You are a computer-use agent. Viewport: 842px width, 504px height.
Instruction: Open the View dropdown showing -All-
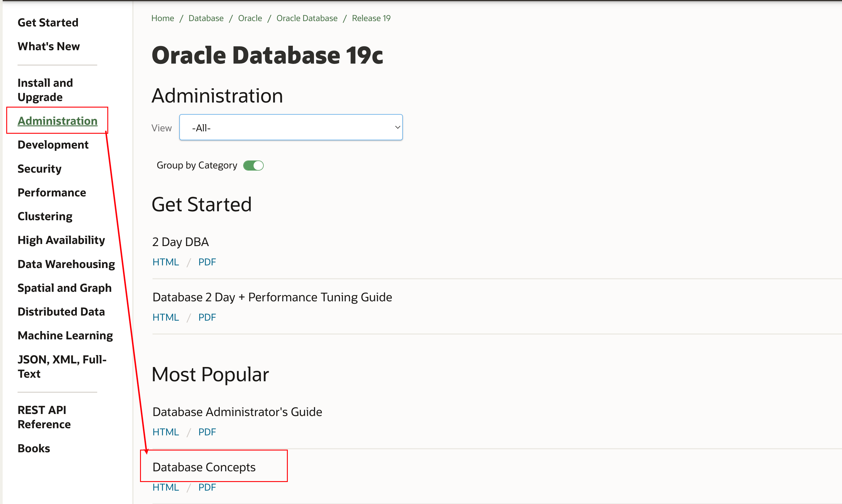tap(291, 127)
